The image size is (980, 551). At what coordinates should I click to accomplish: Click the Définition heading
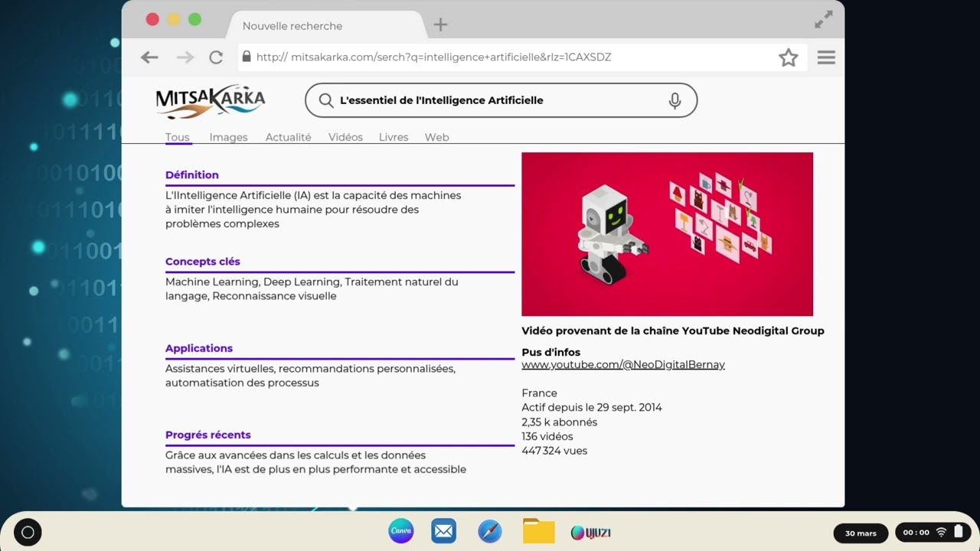[192, 175]
